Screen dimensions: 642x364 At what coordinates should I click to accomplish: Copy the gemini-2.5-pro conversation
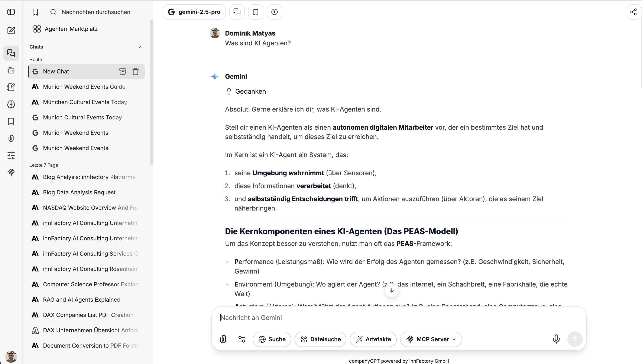click(237, 12)
